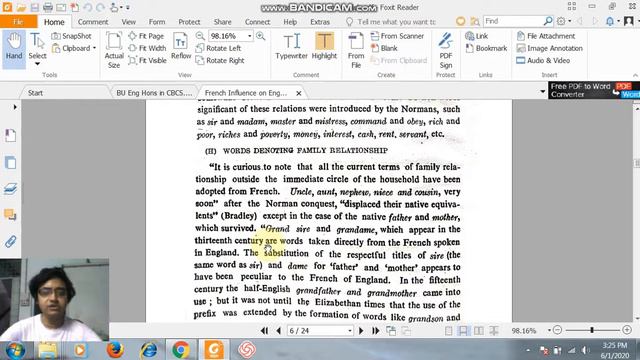Click the Free PDF to Word Converter banner

coord(593,90)
